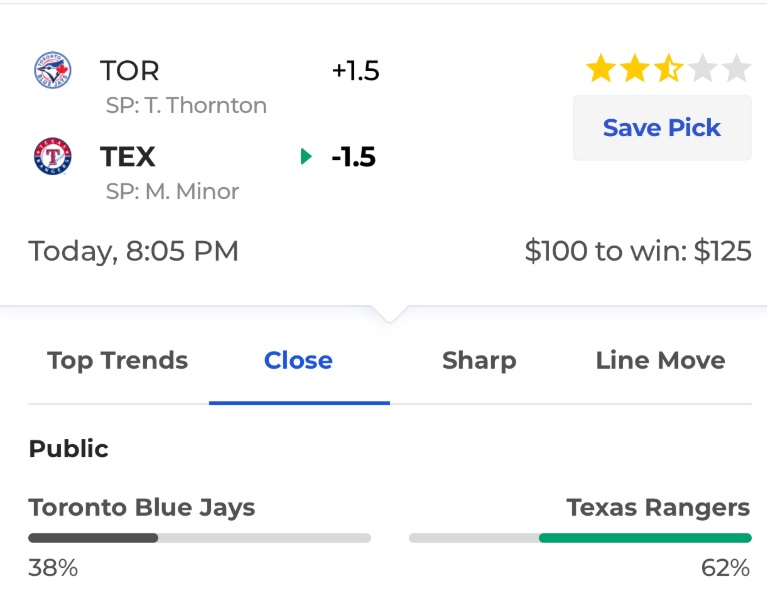Tap the TOR team name

tap(130, 70)
